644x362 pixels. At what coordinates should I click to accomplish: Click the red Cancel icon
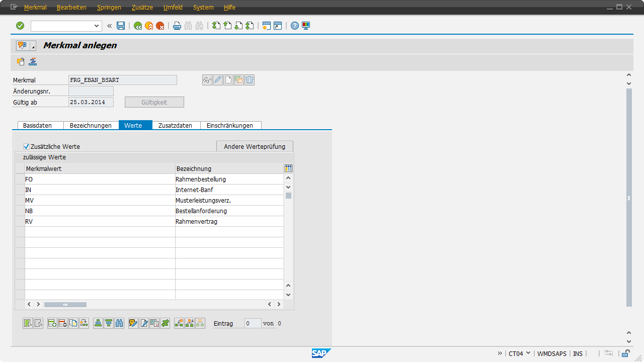coord(160,26)
